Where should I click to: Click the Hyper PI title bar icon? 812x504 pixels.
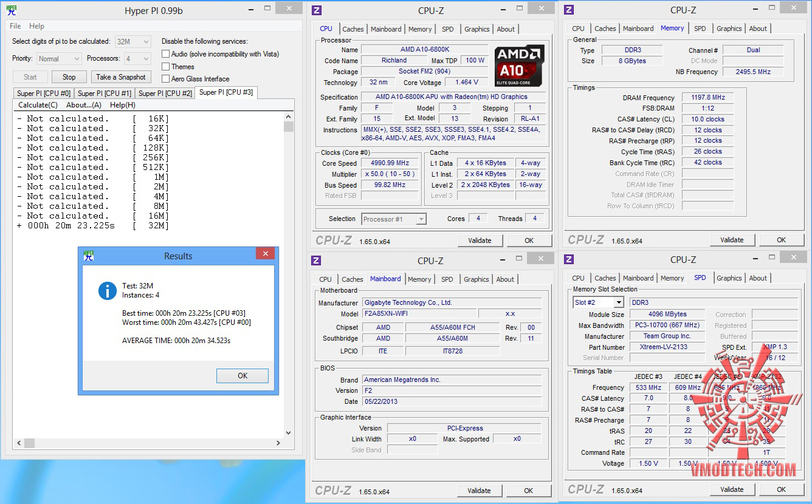click(12, 10)
